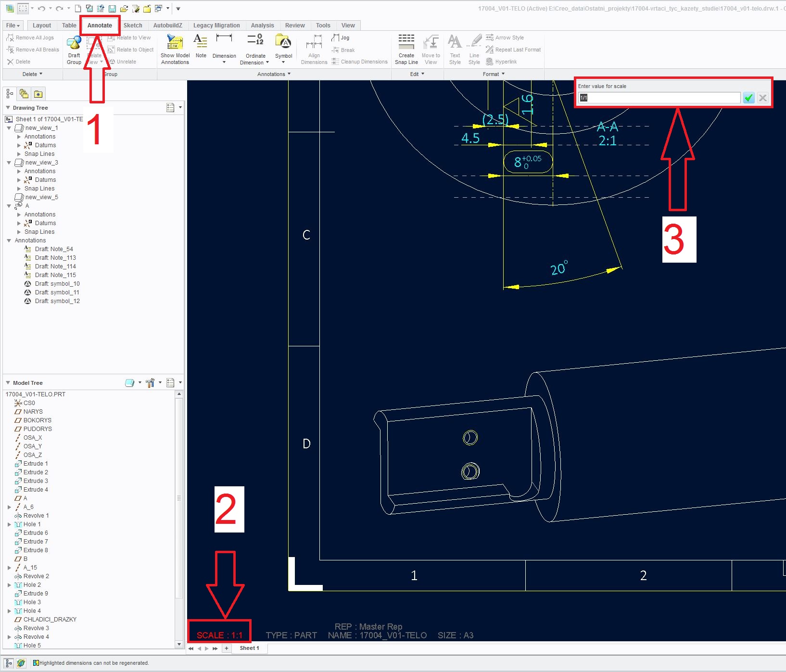Viewport: 786px width, 672px height.
Task: Collapse the new_view_3 tree node
Action: click(x=9, y=163)
